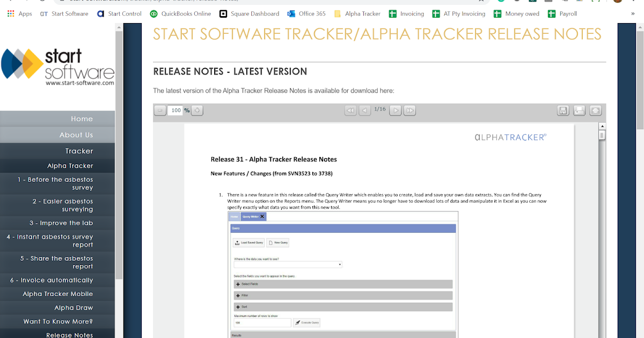
Task: Jump to the last page of the PDF
Action: (409, 110)
